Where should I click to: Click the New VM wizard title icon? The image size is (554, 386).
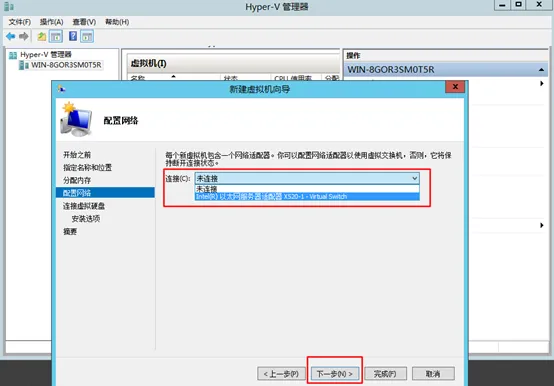[x=62, y=89]
